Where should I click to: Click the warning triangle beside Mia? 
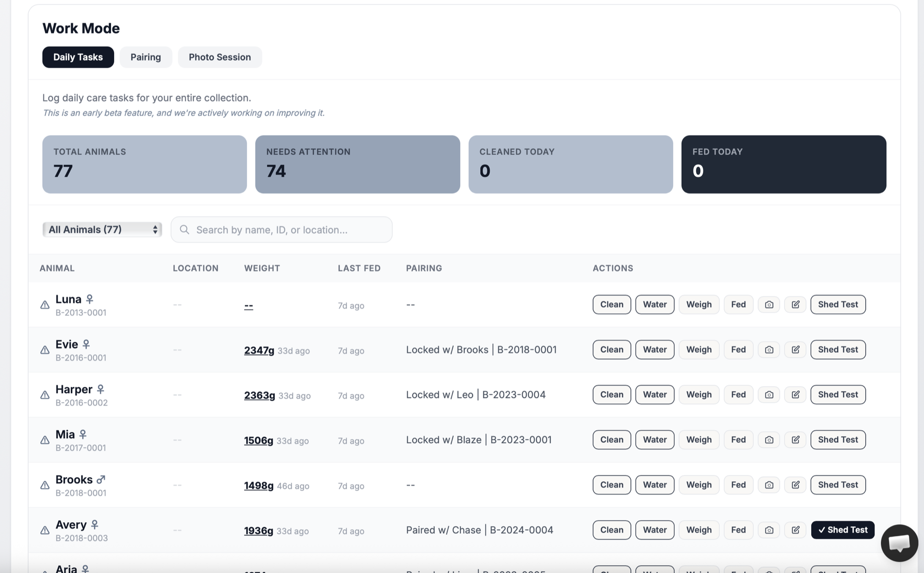[44, 440]
